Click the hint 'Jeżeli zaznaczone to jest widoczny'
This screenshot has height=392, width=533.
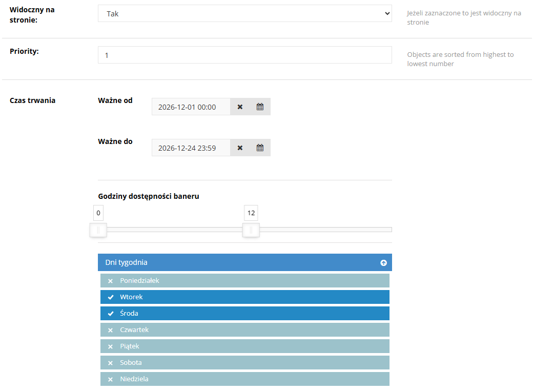tap(464, 18)
